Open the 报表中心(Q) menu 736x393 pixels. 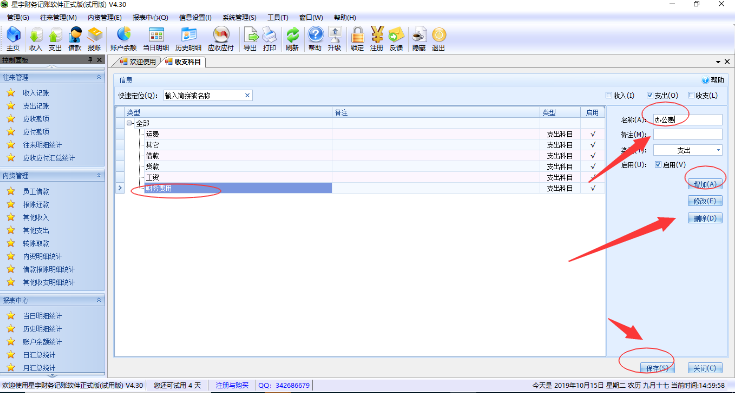coord(150,17)
